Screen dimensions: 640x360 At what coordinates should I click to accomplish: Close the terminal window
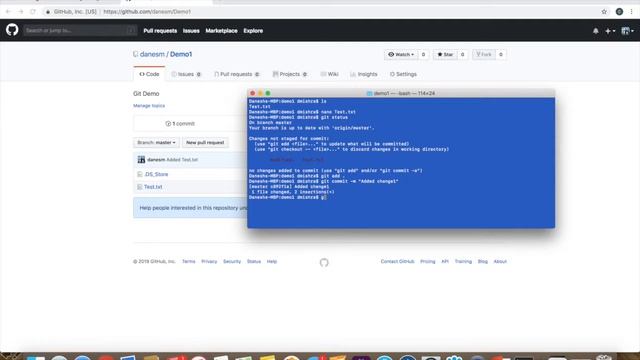253,93
